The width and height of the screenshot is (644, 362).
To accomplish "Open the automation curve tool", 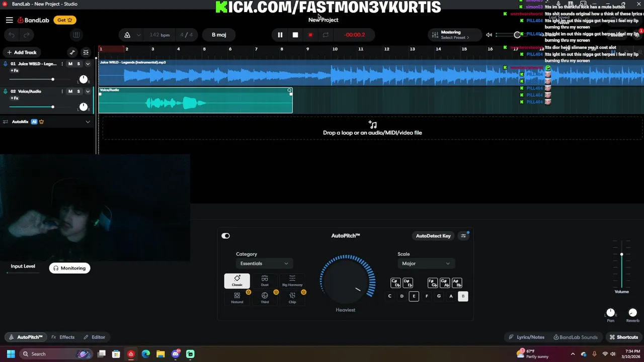I will [x=72, y=52].
